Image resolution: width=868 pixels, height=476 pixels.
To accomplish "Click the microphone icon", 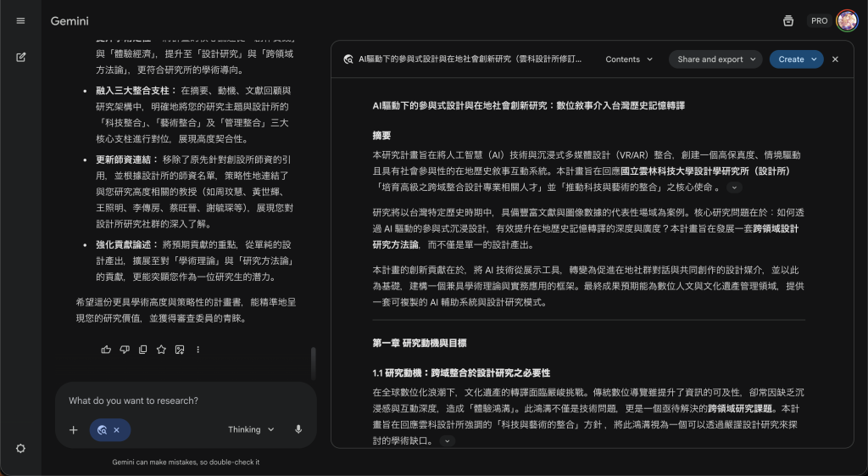I will [x=298, y=429].
